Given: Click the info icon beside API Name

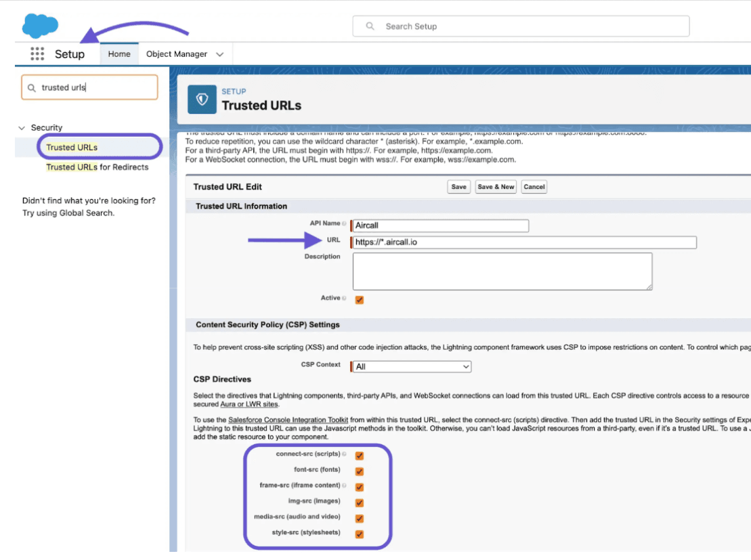Looking at the screenshot, I should coord(344,223).
